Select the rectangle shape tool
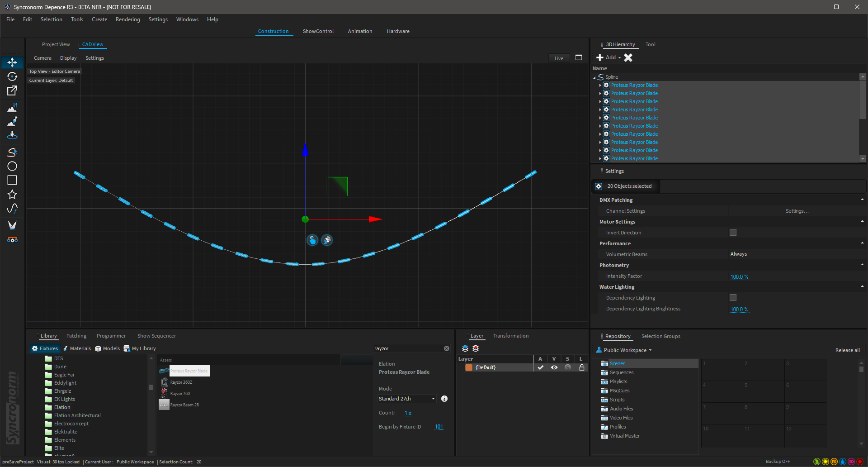868x467 pixels. 12,180
